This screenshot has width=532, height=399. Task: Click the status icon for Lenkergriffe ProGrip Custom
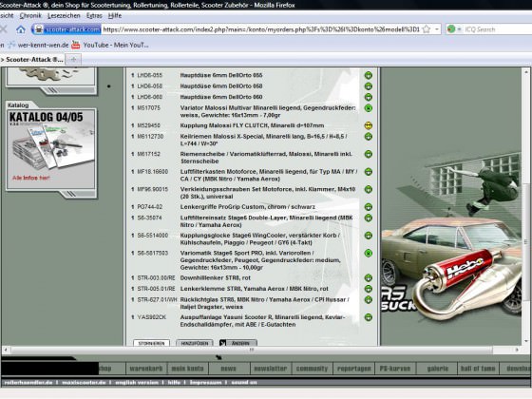click(x=369, y=207)
